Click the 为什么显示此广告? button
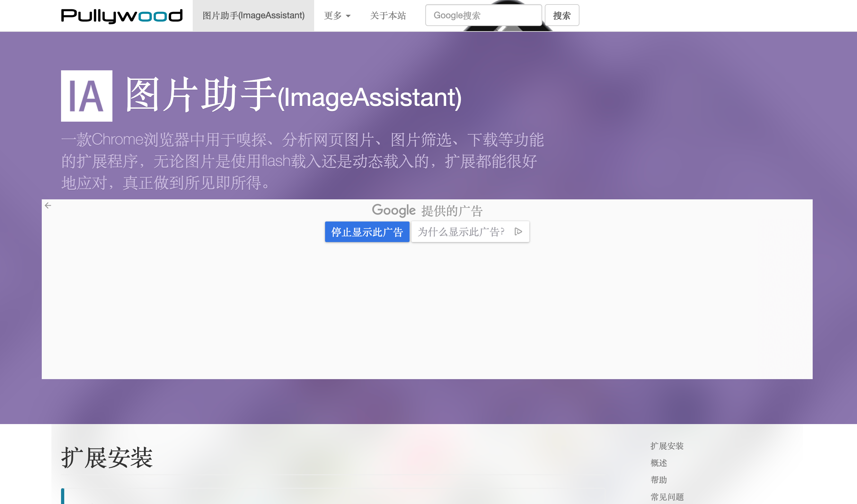The height and width of the screenshot is (504, 857). tap(461, 232)
